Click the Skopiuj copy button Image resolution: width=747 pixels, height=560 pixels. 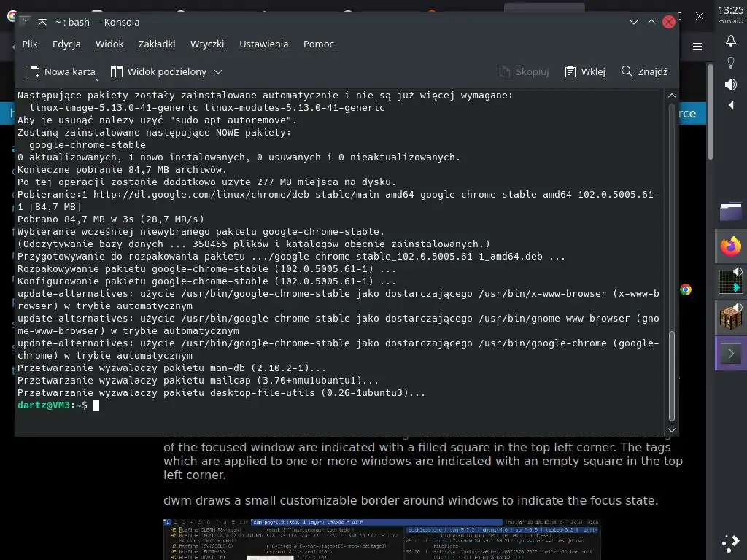pyautogui.click(x=524, y=72)
